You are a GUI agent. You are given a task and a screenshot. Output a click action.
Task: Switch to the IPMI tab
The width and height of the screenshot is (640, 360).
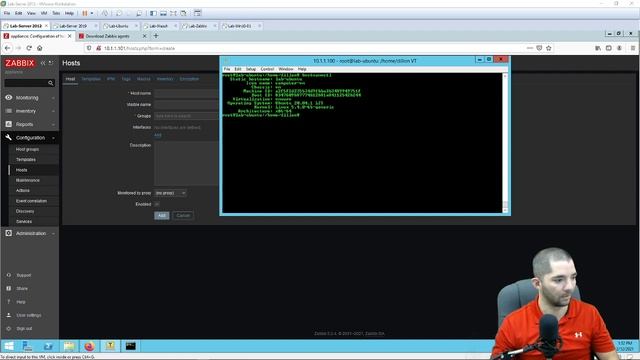coord(111,79)
